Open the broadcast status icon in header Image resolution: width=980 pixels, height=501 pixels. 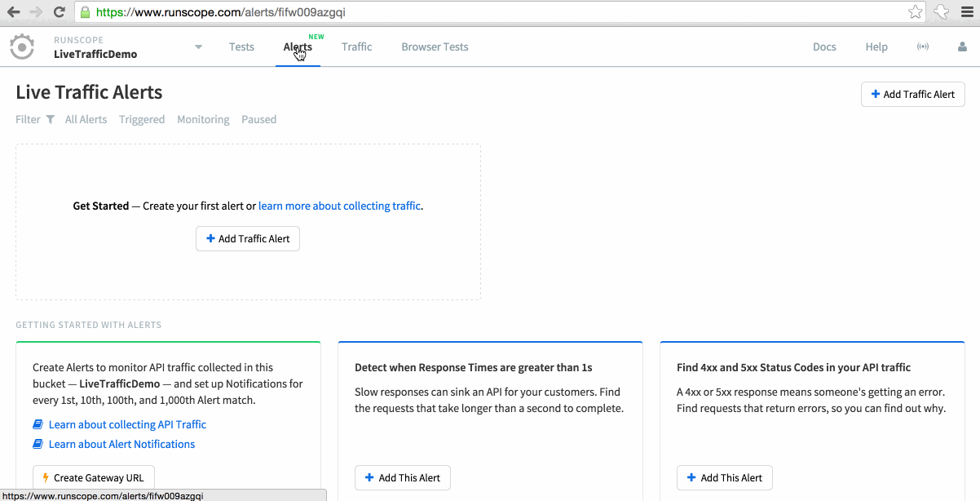(923, 47)
